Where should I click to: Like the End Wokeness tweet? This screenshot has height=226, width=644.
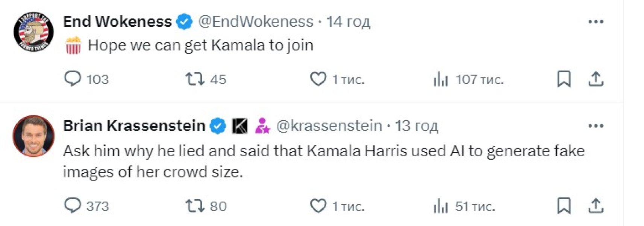[x=318, y=79]
